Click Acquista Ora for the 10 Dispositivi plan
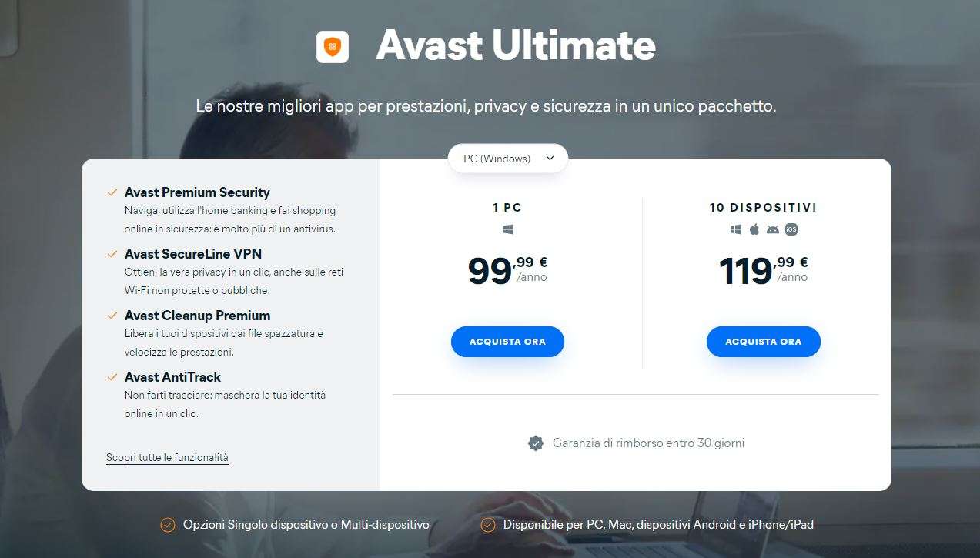 [763, 342]
